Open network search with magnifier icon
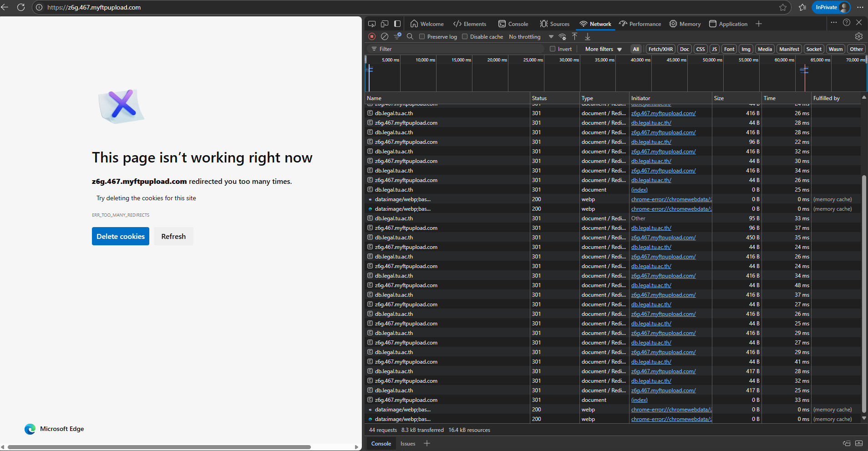 point(410,36)
